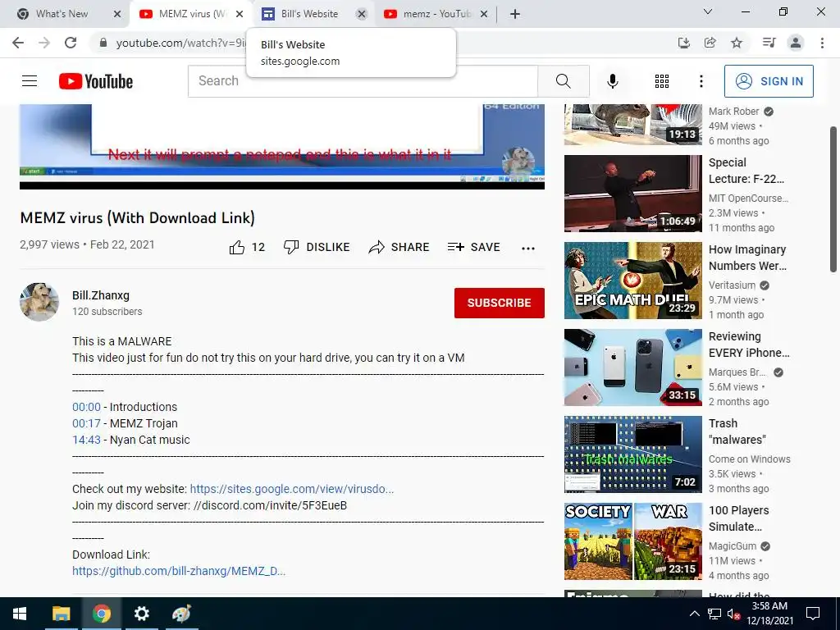Close the What's New tab
The width and height of the screenshot is (840, 630).
point(117,14)
